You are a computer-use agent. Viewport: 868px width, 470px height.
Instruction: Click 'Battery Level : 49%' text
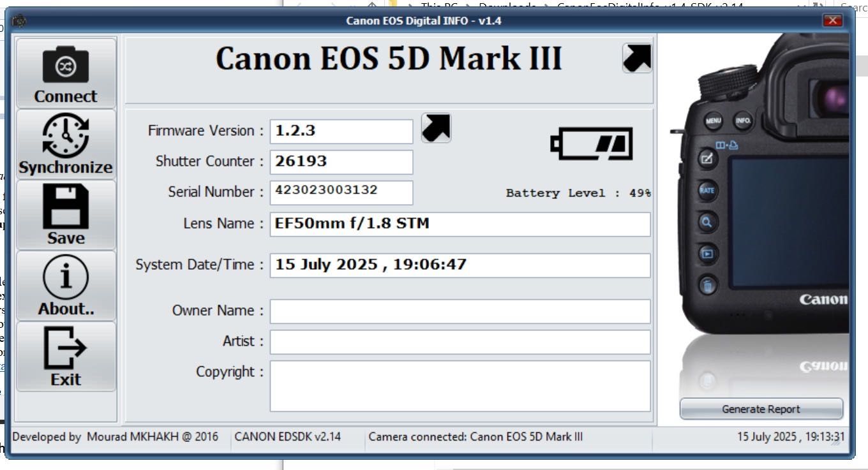tap(578, 193)
